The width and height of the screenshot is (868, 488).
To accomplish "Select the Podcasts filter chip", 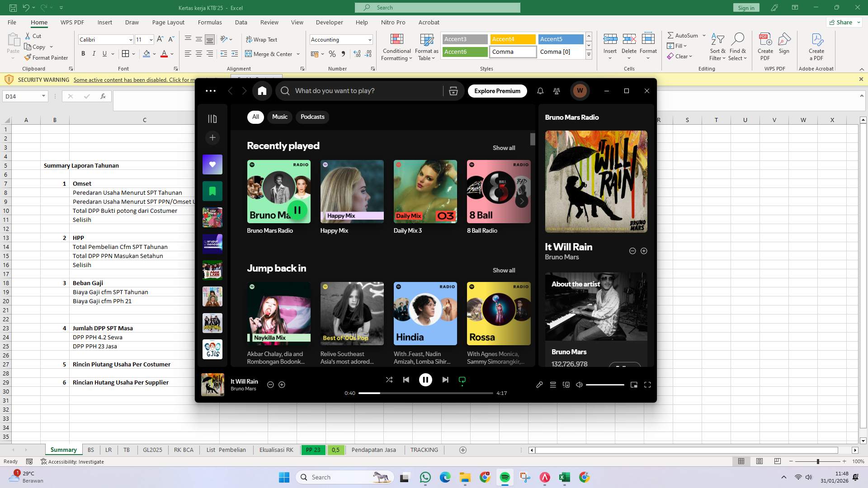I will pos(312,117).
